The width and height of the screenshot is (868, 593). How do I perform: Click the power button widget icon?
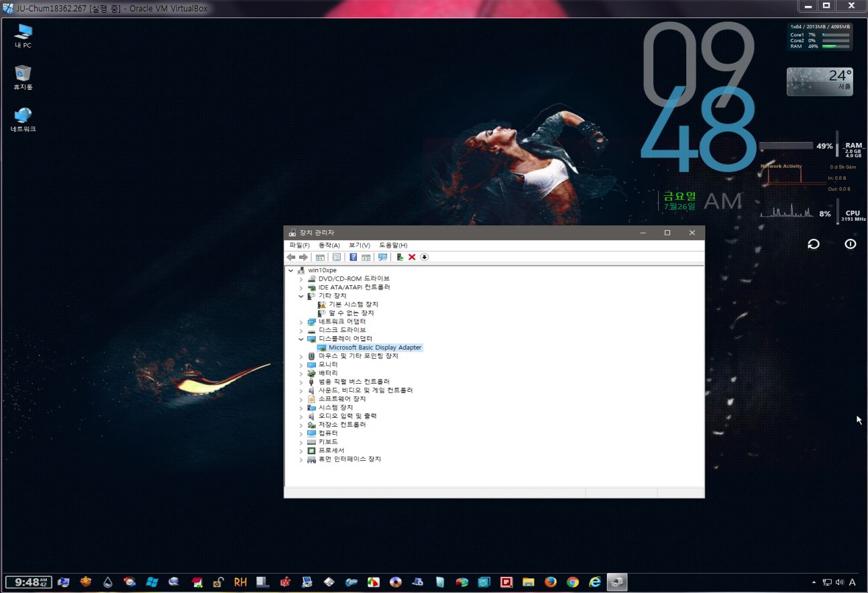(x=851, y=244)
